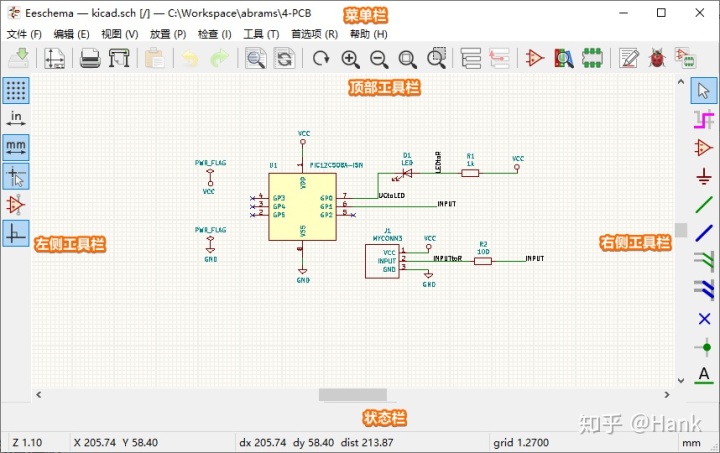Click the J1 MYCONN3 connector symbol
This screenshot has width=720, height=453.
tap(382, 261)
